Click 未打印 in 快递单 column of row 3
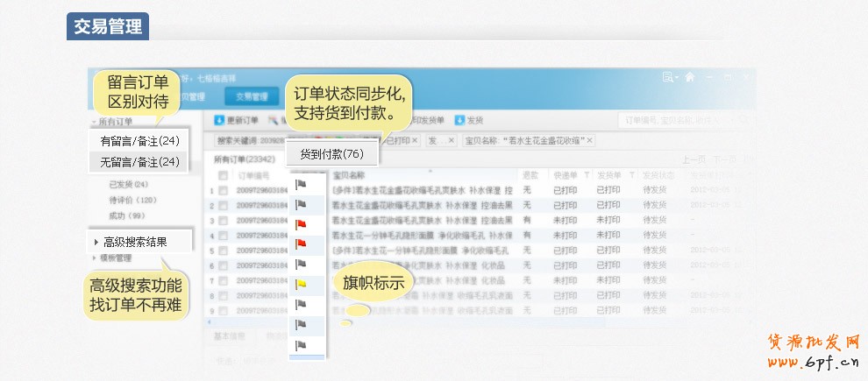The width and height of the screenshot is (868, 381). point(566,220)
